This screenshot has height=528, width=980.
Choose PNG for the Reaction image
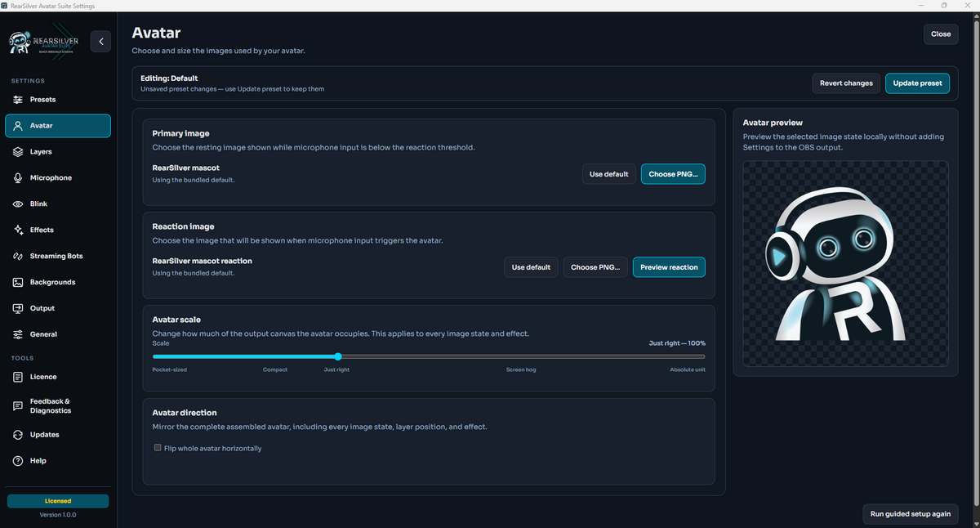click(x=595, y=267)
